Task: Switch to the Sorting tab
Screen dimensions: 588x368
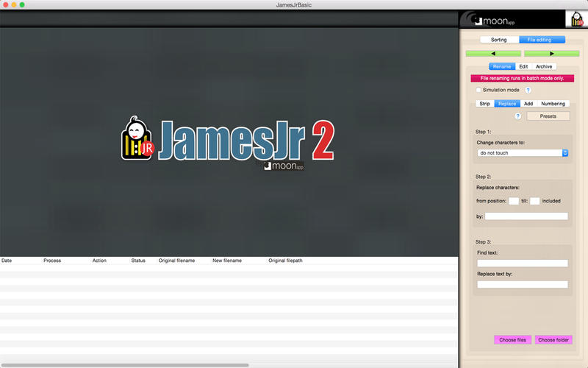Action: coord(498,40)
